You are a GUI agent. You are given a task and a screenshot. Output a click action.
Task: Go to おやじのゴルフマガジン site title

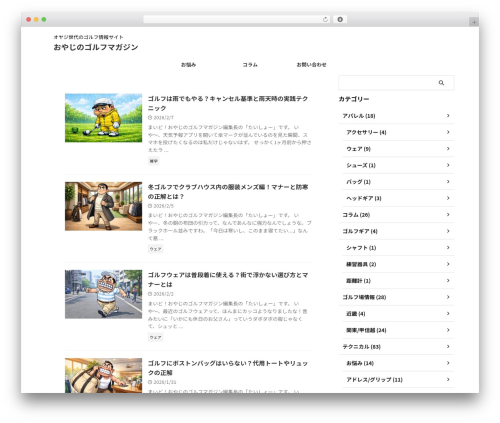point(96,47)
